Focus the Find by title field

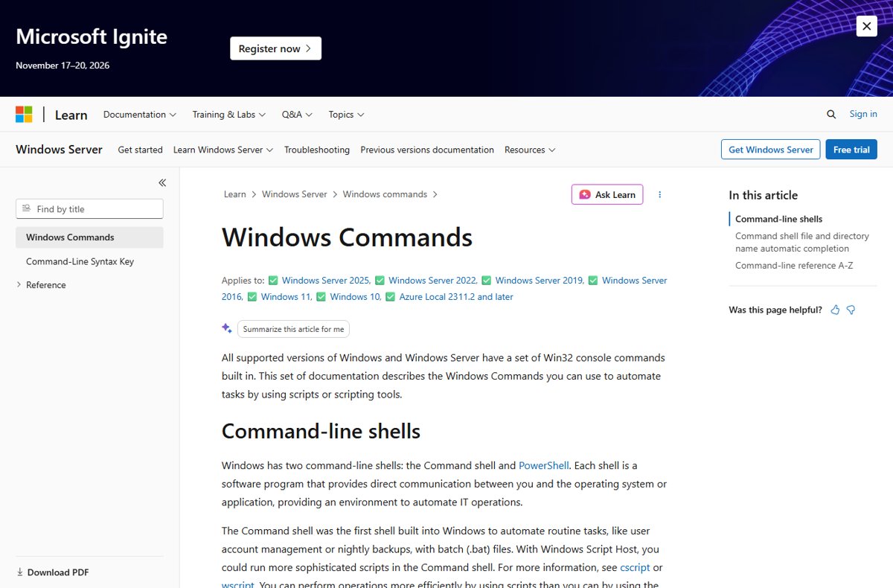(x=89, y=209)
